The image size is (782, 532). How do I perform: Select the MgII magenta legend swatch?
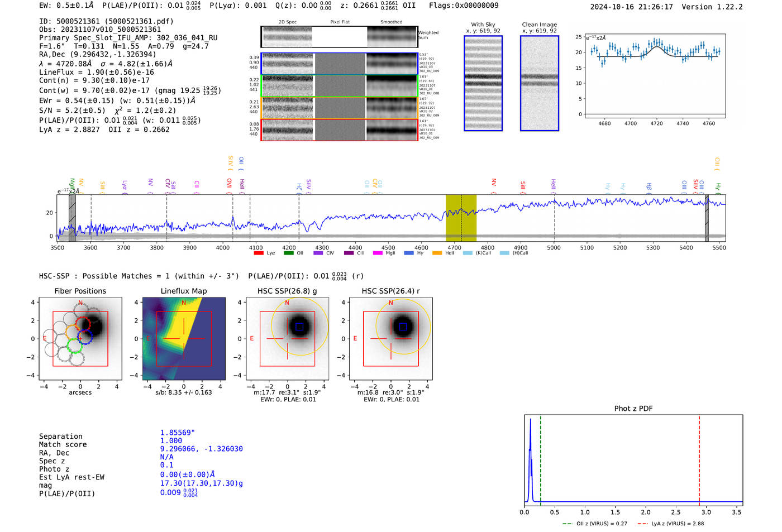(378, 253)
